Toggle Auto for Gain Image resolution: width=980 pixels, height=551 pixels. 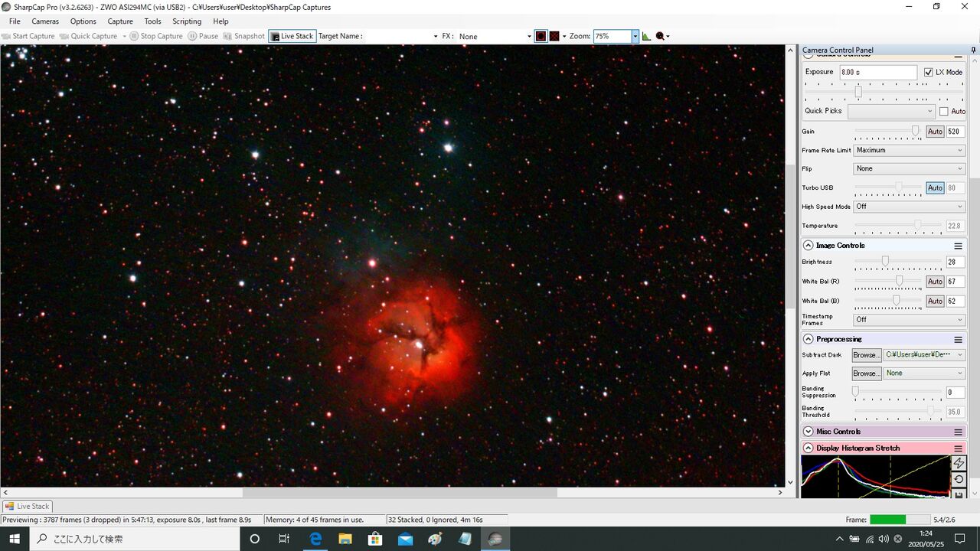tap(935, 132)
